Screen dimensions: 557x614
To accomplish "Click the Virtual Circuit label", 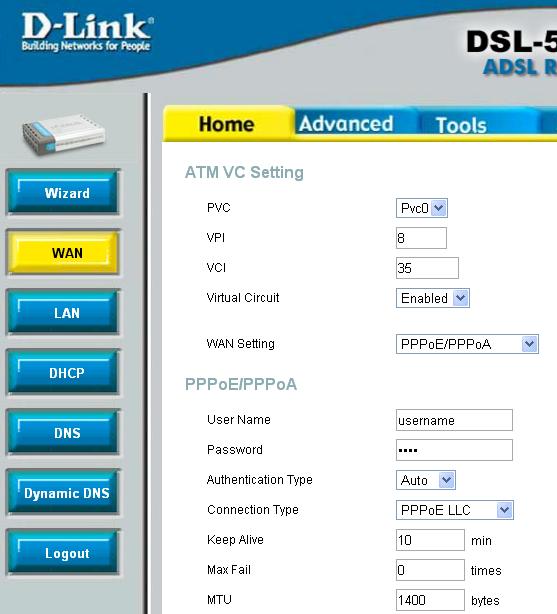I will (243, 298).
